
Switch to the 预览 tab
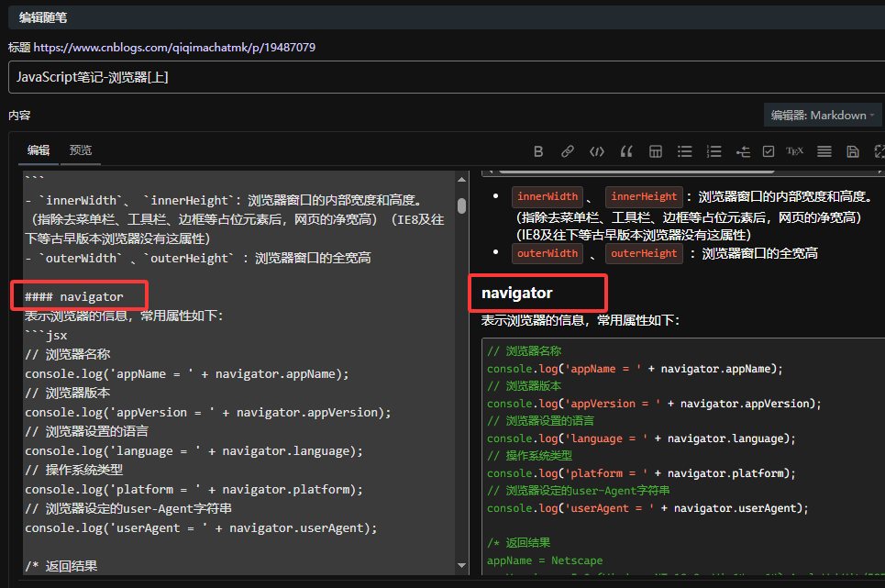(80, 150)
